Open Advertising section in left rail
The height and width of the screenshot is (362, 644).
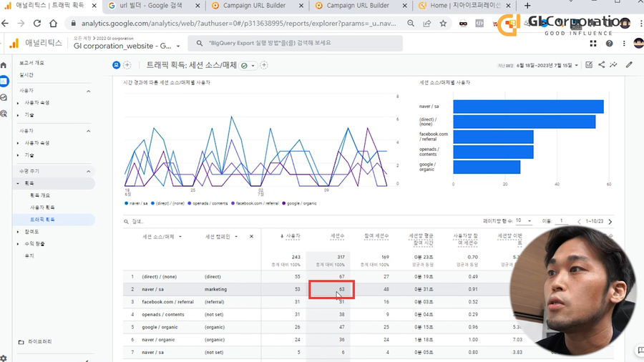[4, 113]
